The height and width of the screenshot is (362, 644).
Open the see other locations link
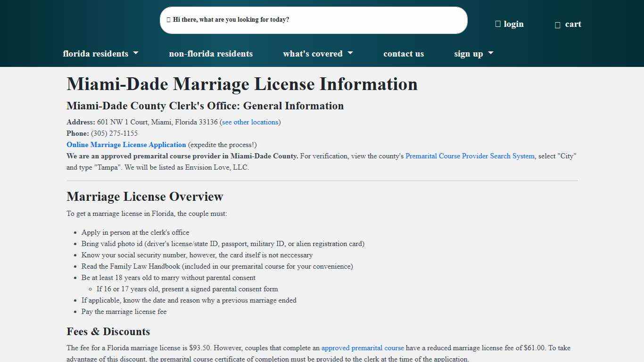(250, 122)
